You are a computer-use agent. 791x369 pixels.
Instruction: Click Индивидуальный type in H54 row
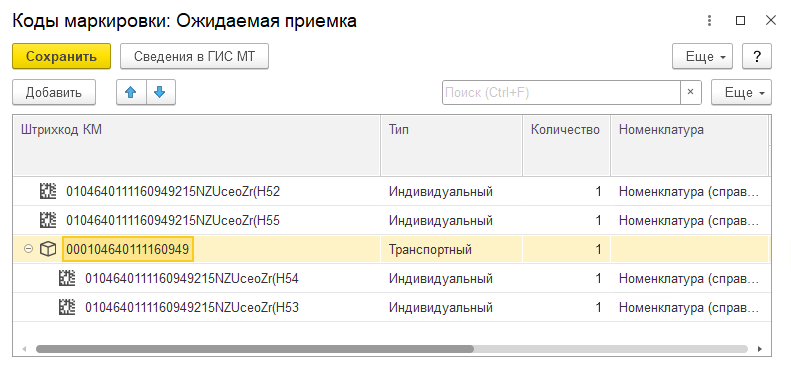[451, 279]
